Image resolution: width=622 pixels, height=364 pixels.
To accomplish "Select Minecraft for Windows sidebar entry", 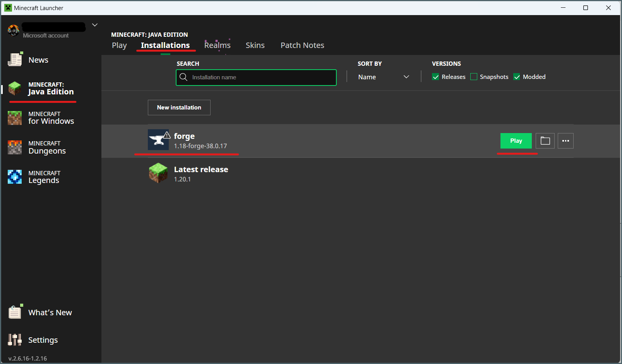I will coord(51,118).
